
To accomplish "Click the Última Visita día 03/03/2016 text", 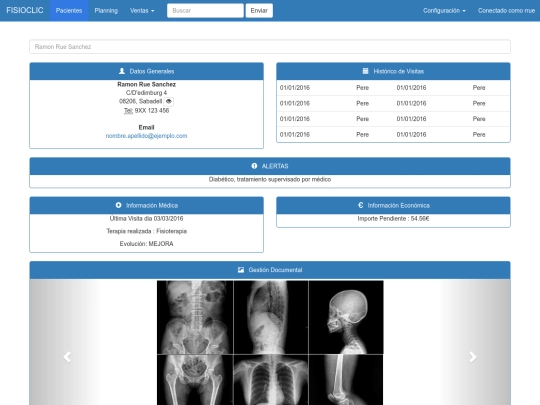I will pos(146,219).
